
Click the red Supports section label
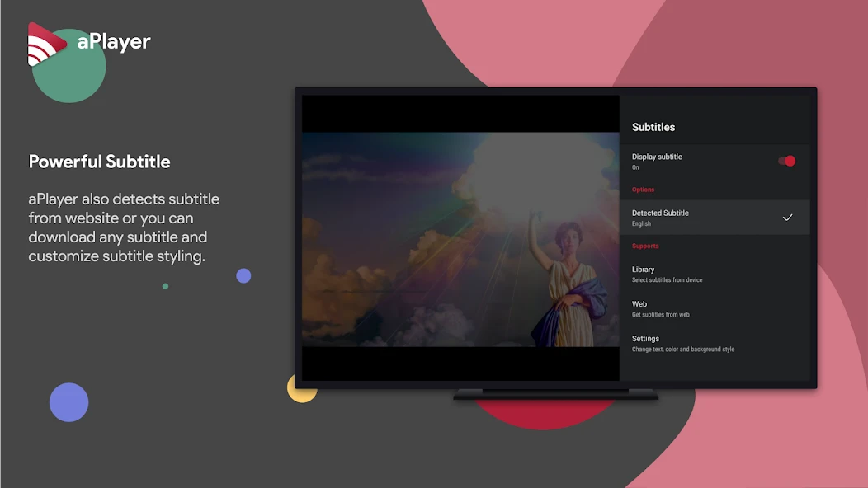(645, 246)
